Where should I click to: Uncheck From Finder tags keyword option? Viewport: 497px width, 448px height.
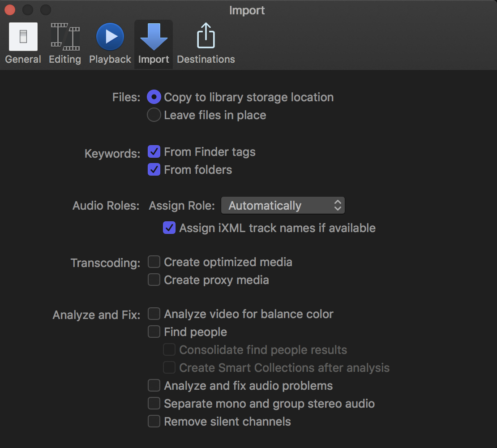[x=154, y=152]
